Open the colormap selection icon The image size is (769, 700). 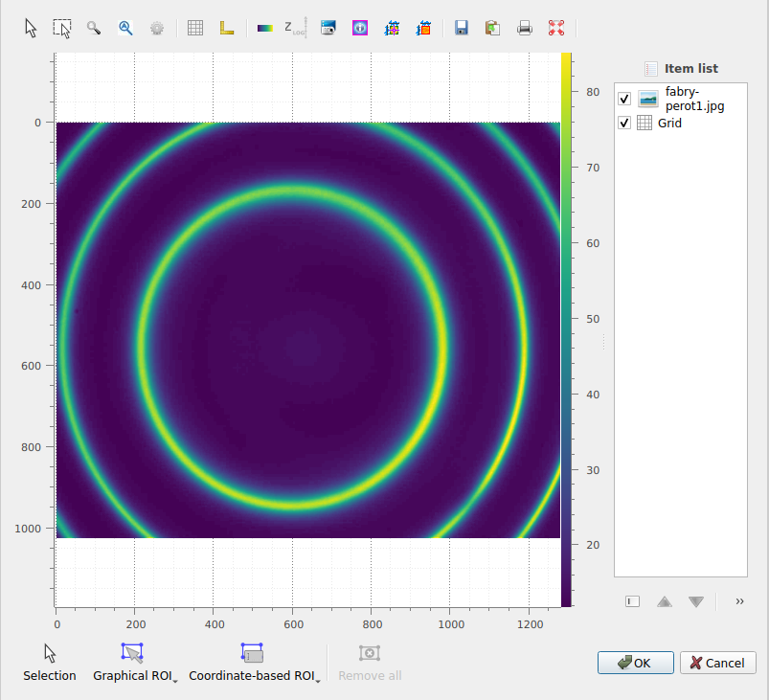pyautogui.click(x=265, y=28)
